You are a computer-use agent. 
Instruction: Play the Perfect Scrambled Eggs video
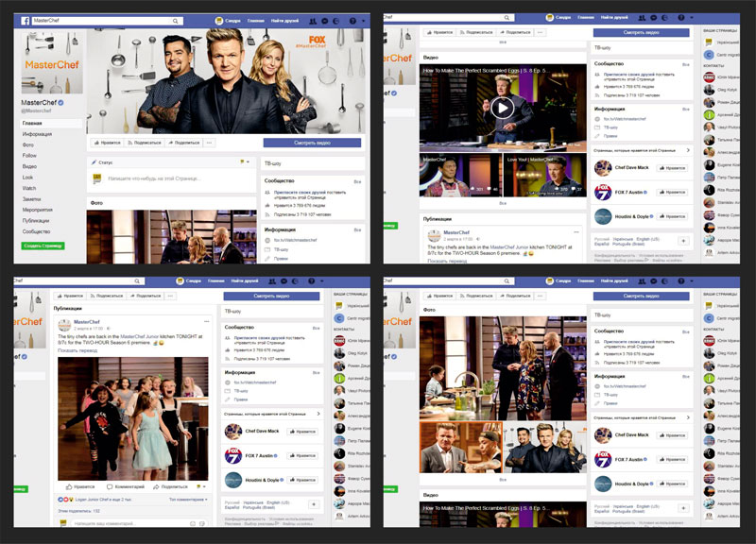503,108
